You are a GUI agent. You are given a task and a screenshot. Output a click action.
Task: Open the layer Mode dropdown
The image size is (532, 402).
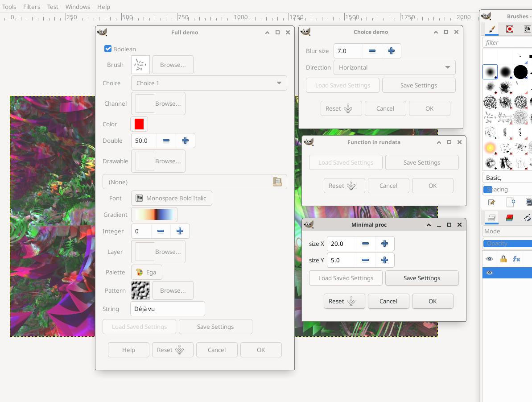(507, 231)
